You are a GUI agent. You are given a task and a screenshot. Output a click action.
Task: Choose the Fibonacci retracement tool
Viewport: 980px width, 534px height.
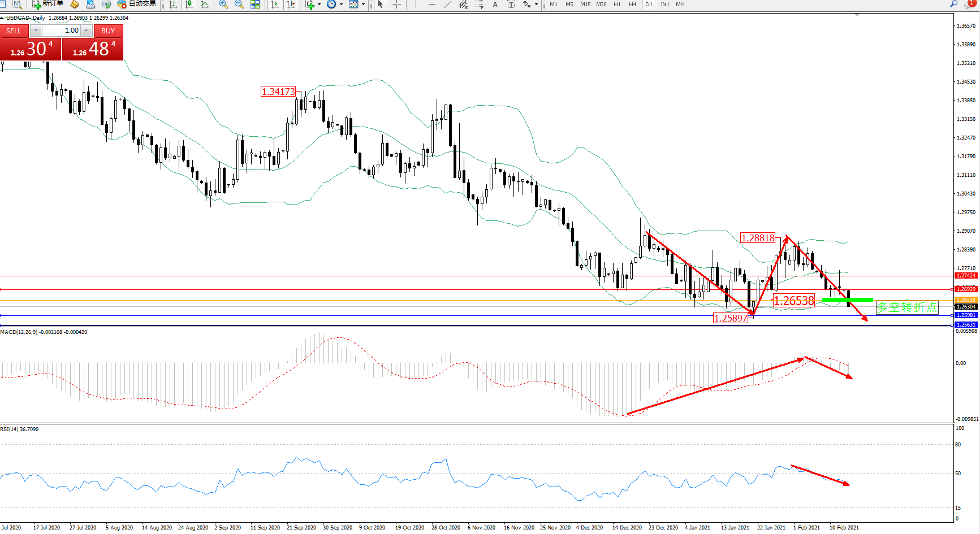[480, 5]
